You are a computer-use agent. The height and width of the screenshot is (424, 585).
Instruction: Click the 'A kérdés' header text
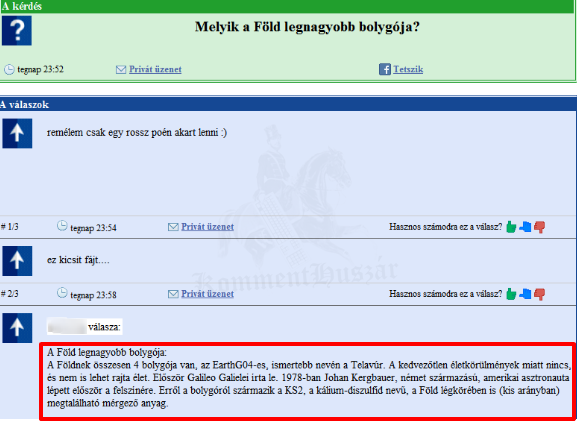pos(21,6)
